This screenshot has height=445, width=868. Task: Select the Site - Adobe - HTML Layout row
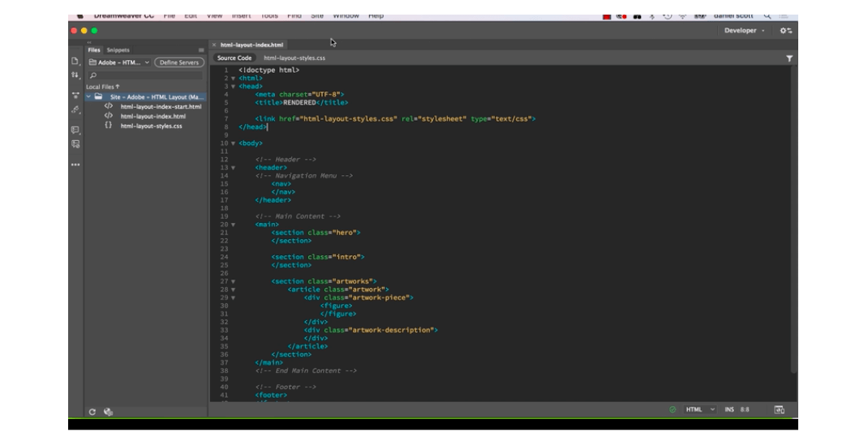tap(145, 96)
